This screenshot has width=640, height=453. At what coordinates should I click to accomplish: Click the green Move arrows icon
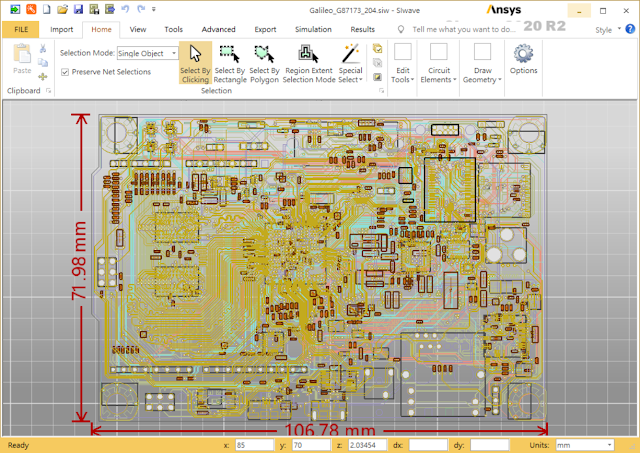43,76
